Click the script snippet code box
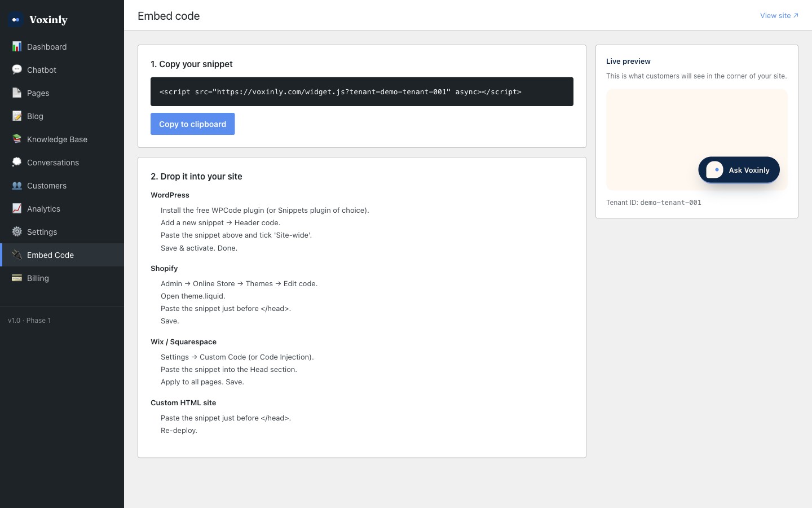Viewport: 812px width, 508px height. [x=362, y=91]
